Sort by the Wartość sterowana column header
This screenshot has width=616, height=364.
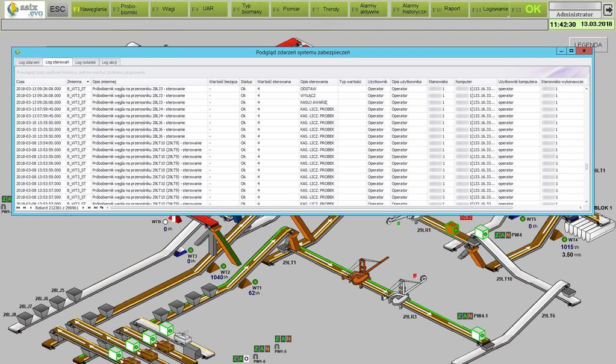(278, 82)
